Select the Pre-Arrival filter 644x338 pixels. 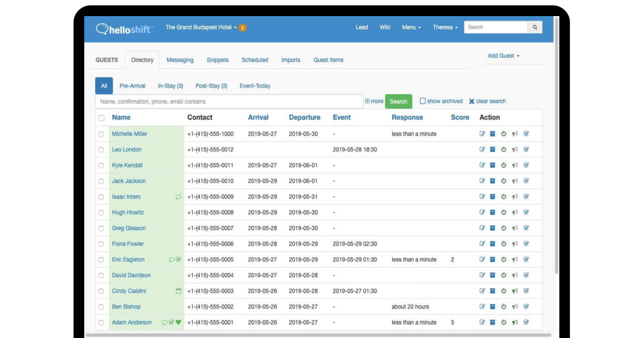coord(133,86)
